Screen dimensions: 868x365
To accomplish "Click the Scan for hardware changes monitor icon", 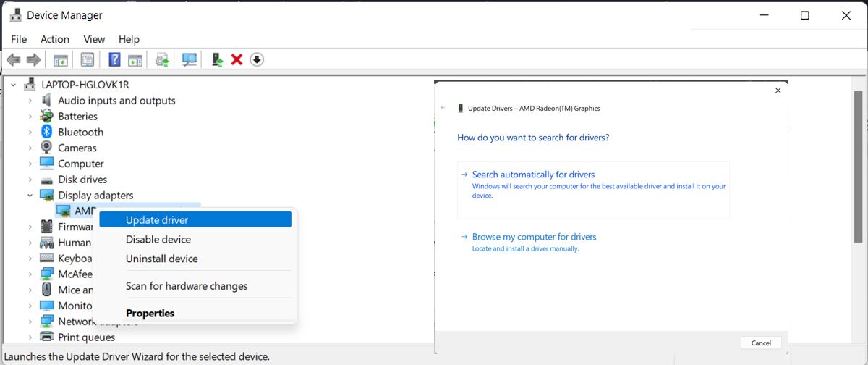I will tap(190, 59).
